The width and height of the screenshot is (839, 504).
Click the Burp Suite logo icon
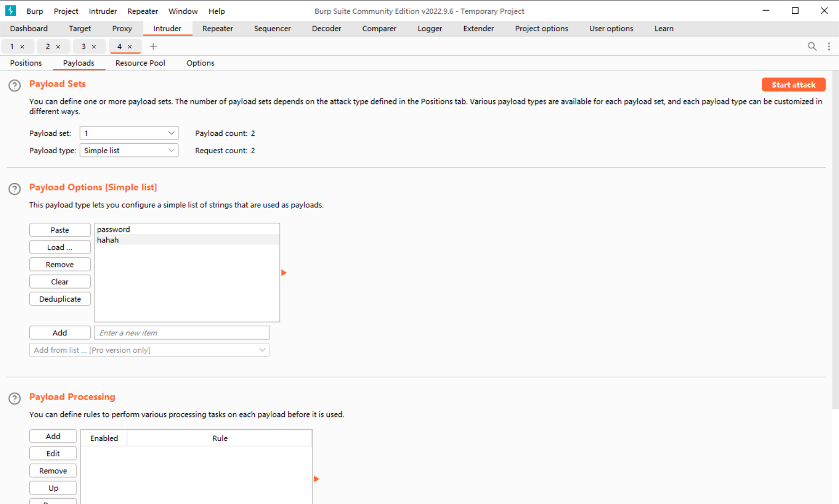tap(11, 11)
